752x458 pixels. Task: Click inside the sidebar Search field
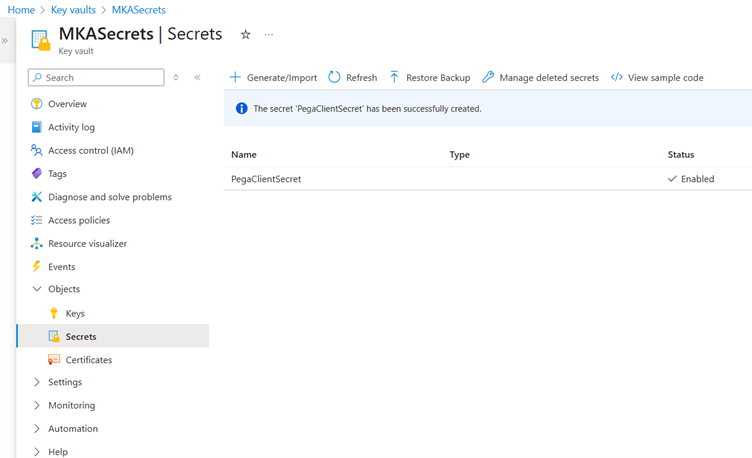coord(100,78)
